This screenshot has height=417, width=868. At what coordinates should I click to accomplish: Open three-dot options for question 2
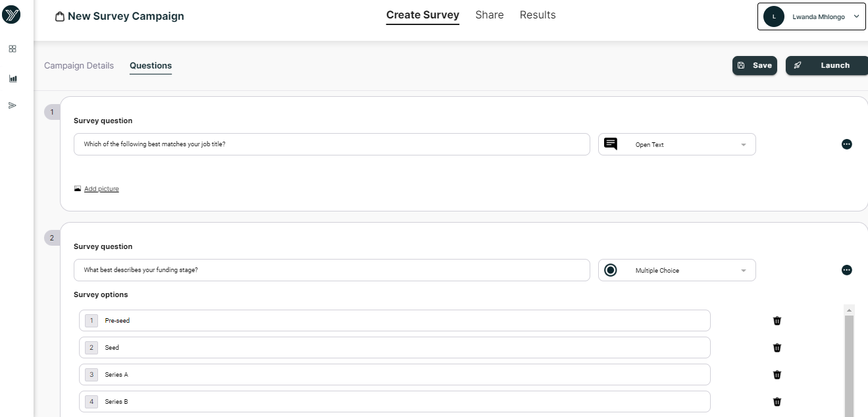[x=847, y=270]
